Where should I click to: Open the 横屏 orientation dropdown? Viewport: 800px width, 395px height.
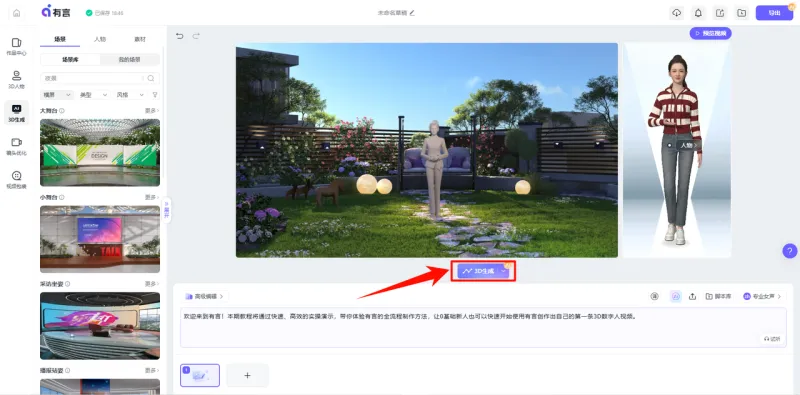point(57,95)
